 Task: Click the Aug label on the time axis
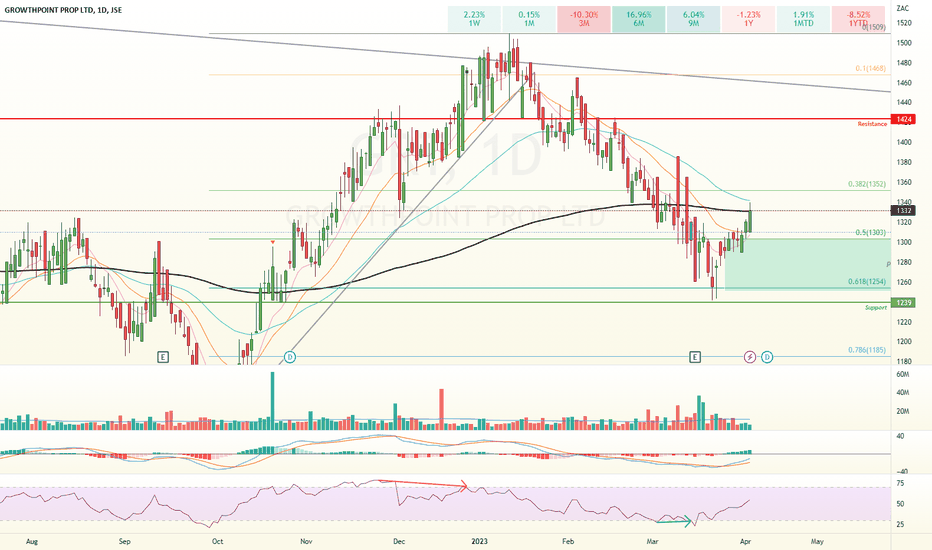pos(32,541)
